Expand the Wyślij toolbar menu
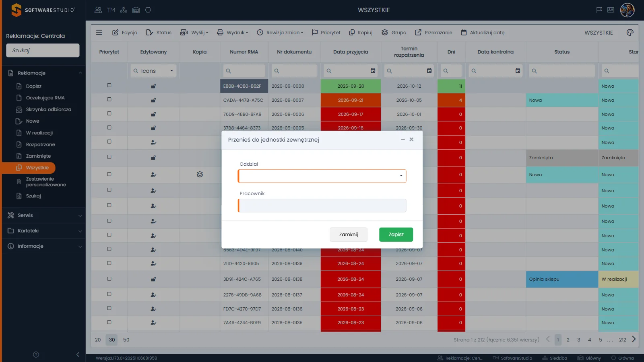 (194, 33)
